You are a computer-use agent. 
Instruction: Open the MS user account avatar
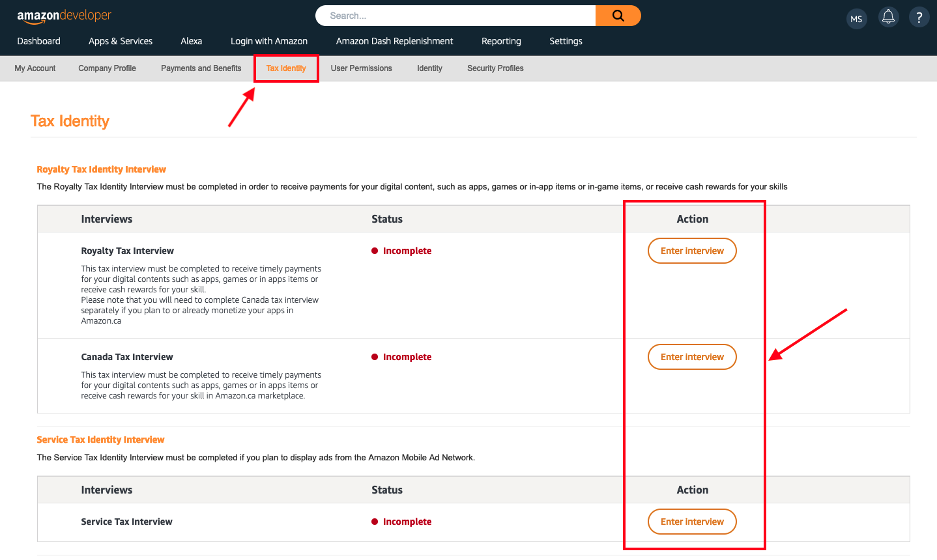pos(857,19)
